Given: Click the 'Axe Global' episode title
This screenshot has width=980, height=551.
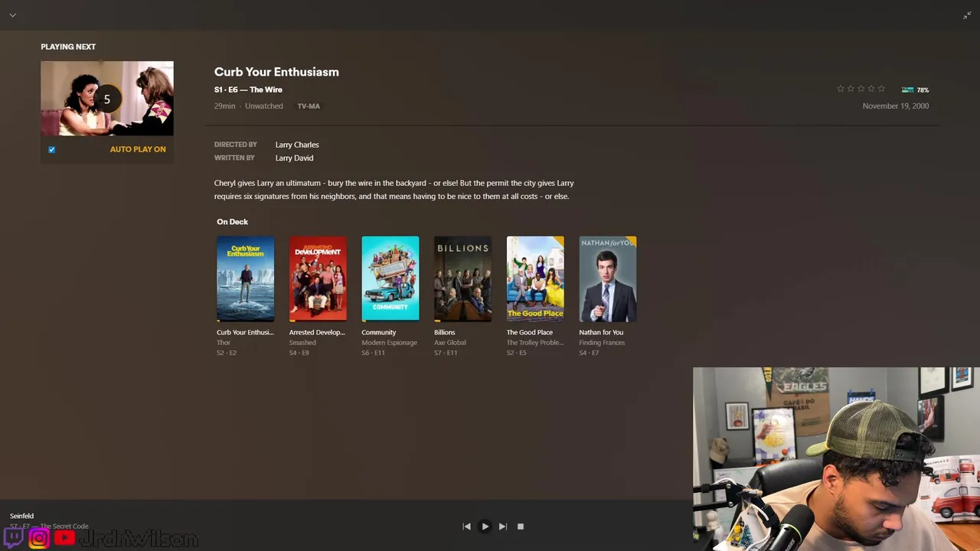Looking at the screenshot, I should pos(450,343).
